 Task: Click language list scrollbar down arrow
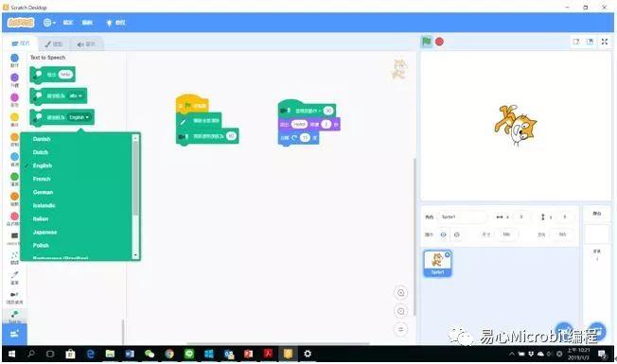tap(135, 255)
